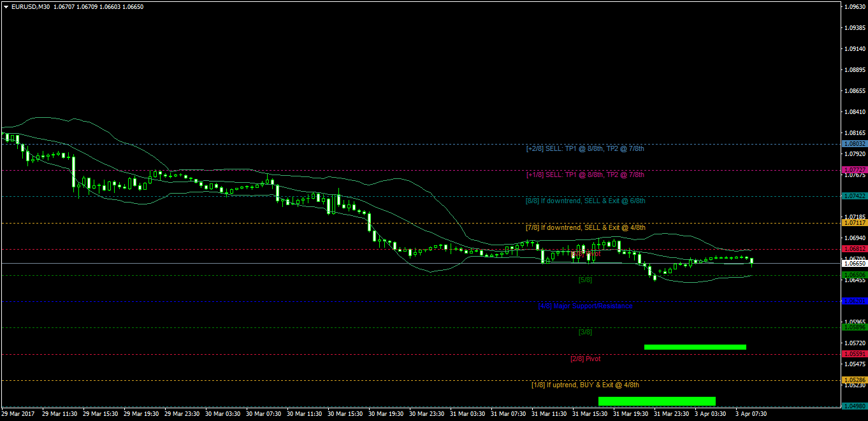Select the [7/8] If downtrend, SELL label
Image resolution: width=868 pixels, height=421 pixels.
pyautogui.click(x=585, y=227)
